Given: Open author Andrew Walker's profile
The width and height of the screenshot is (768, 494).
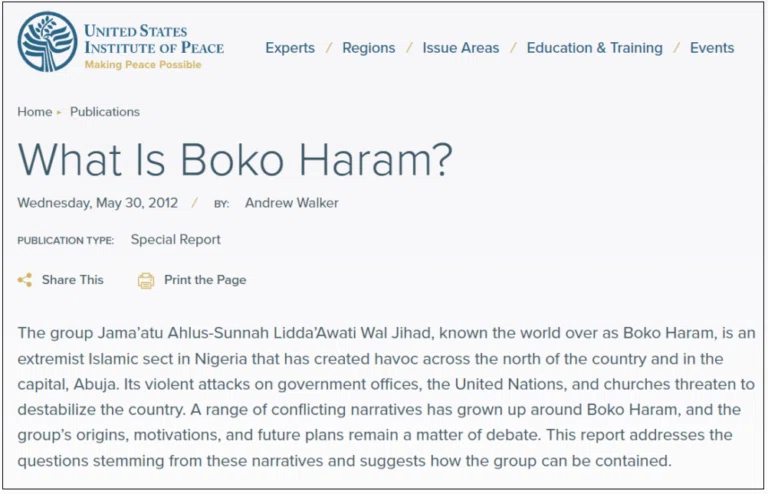Looking at the screenshot, I should click(x=291, y=203).
